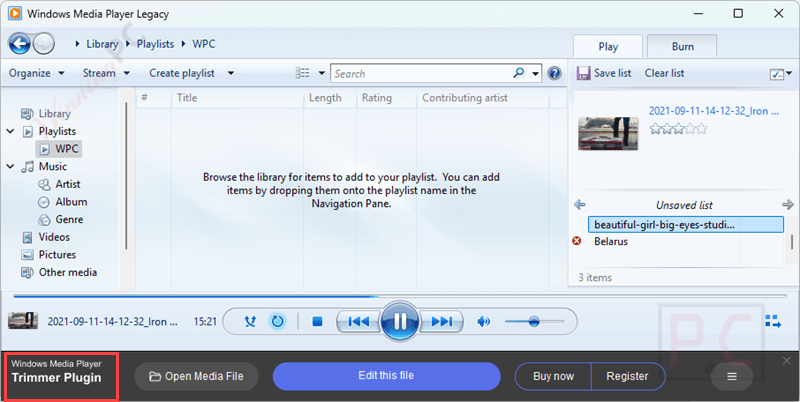Click into the Search input field

click(421, 73)
